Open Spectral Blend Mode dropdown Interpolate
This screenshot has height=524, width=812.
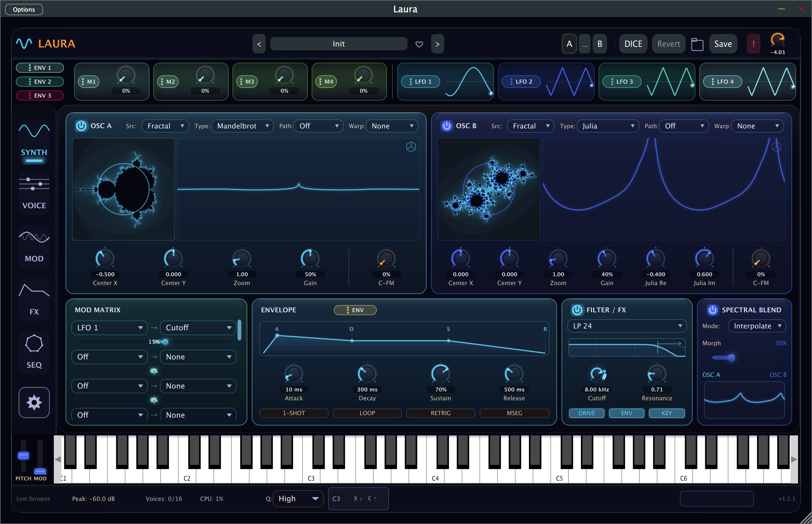(x=757, y=326)
